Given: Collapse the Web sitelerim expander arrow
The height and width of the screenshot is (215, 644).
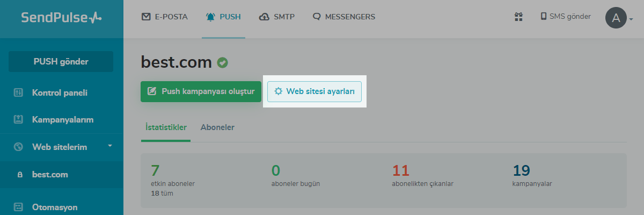Looking at the screenshot, I should pos(110,146).
